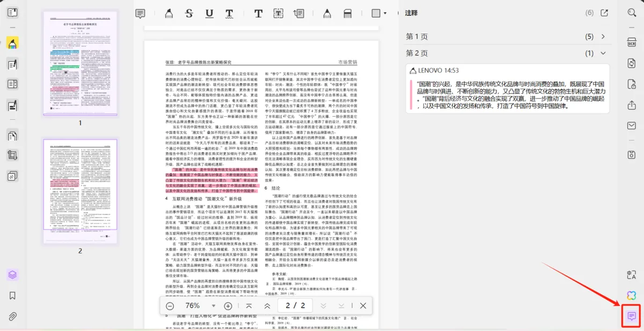Open the layers panel icon at bottom left
Screen dimensions: 644x331
(13, 275)
